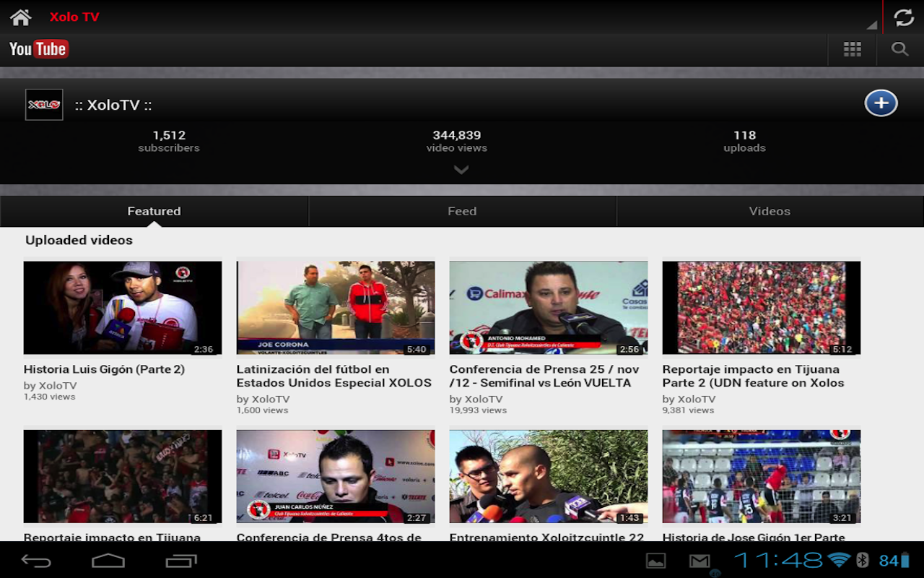This screenshot has height=578, width=924.
Task: Open Historia Luis Gigón (Parte 2) title
Action: coord(104,369)
